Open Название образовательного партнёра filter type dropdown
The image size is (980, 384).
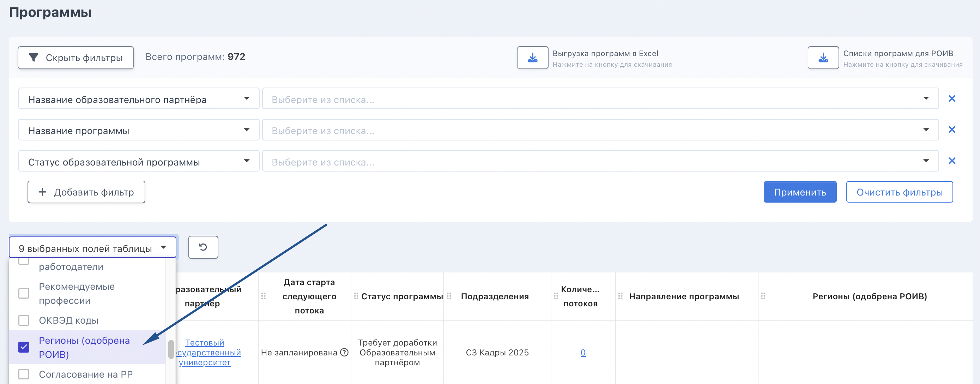point(139,98)
